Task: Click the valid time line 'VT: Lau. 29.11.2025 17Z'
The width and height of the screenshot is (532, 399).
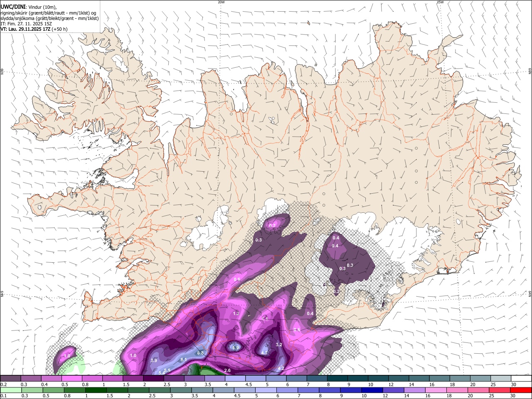Action: pos(25,29)
